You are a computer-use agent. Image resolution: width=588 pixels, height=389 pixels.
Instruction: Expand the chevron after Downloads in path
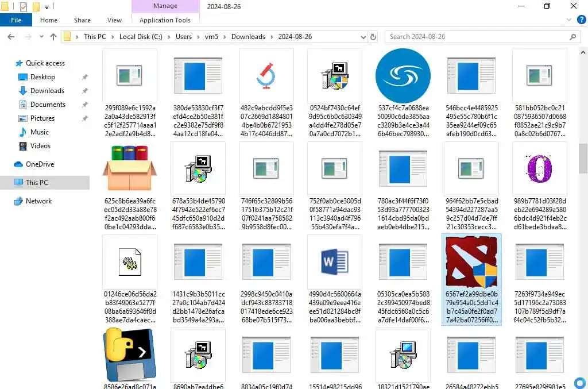(x=272, y=37)
